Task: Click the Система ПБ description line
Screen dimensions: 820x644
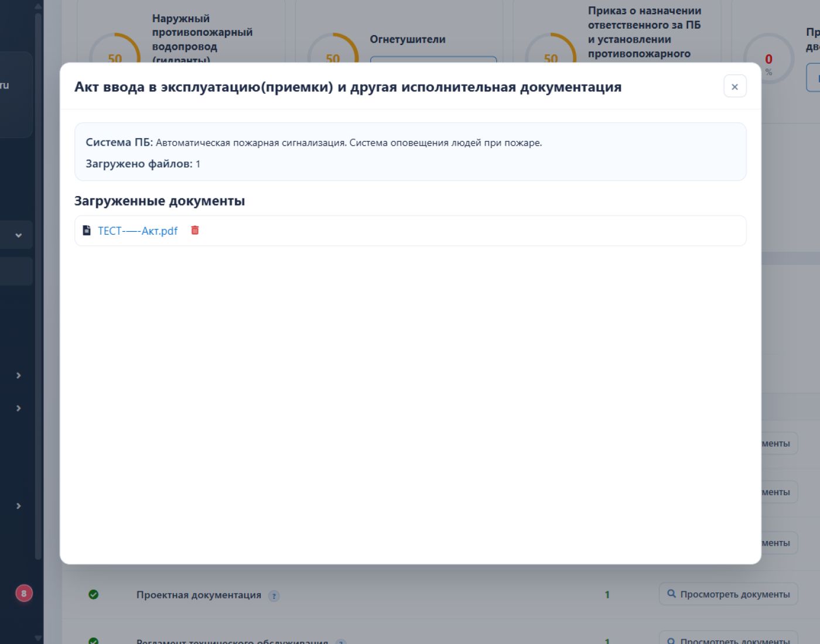Action: [x=314, y=142]
